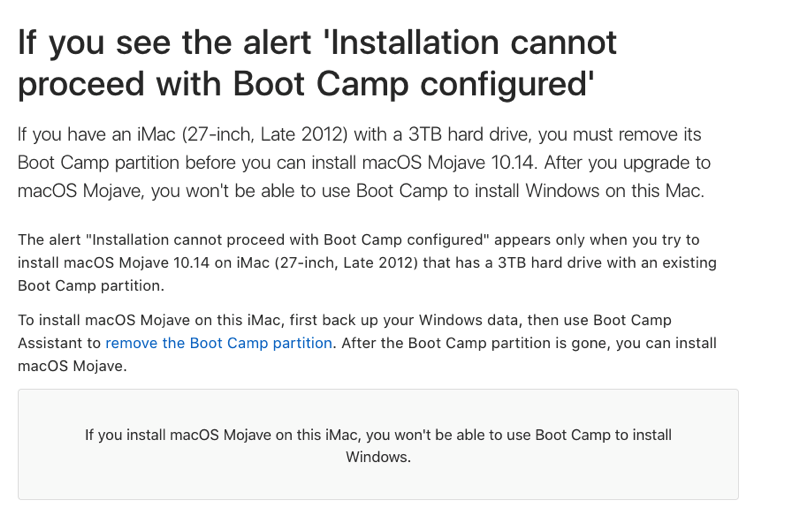Click 'you must remove its' in intro text

pos(620,134)
